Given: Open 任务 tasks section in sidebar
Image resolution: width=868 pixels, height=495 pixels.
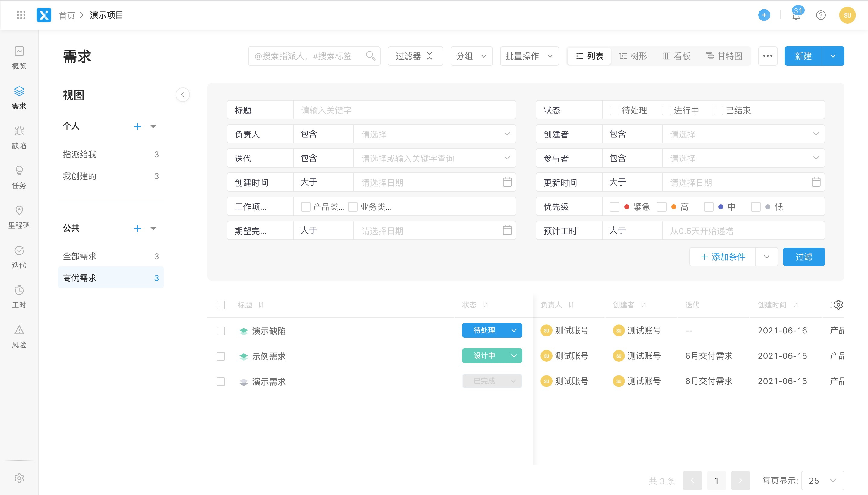Looking at the screenshot, I should coord(19,178).
